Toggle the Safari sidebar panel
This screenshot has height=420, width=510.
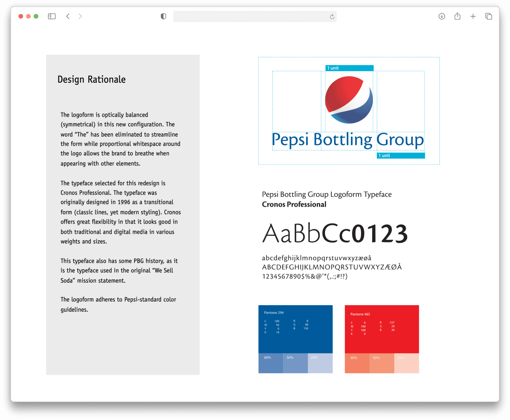coord(52,16)
